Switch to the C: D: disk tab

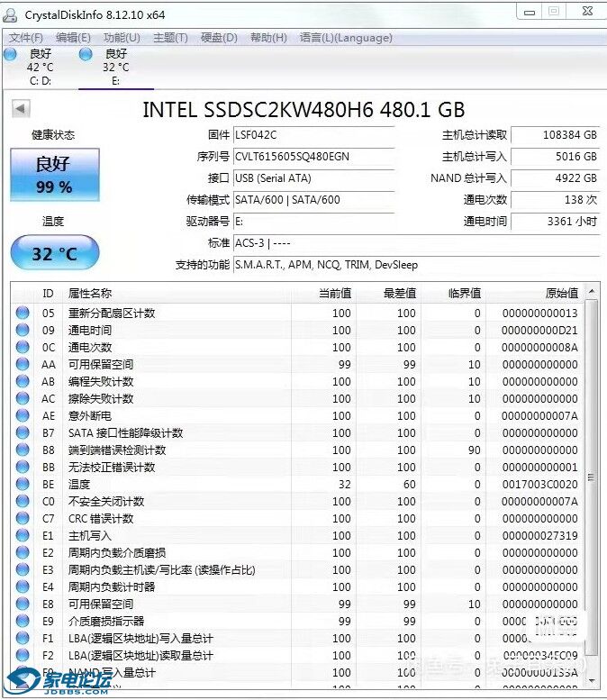click(41, 67)
